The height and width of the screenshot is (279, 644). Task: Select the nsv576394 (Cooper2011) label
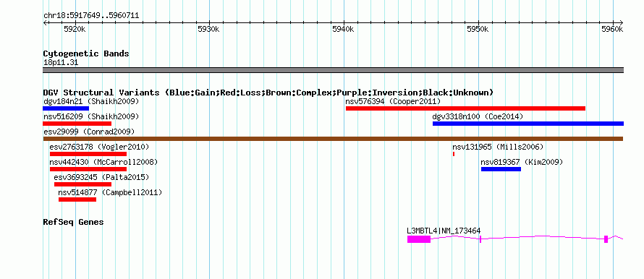[393, 101]
